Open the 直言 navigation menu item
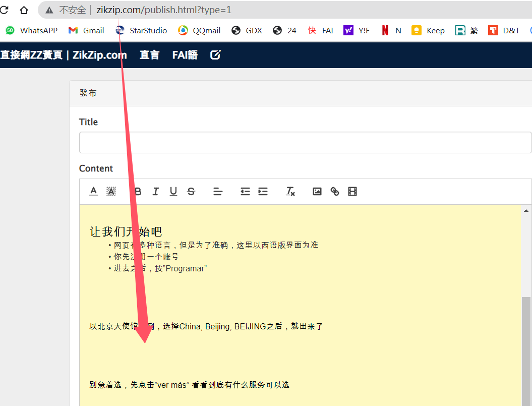 pyautogui.click(x=149, y=55)
